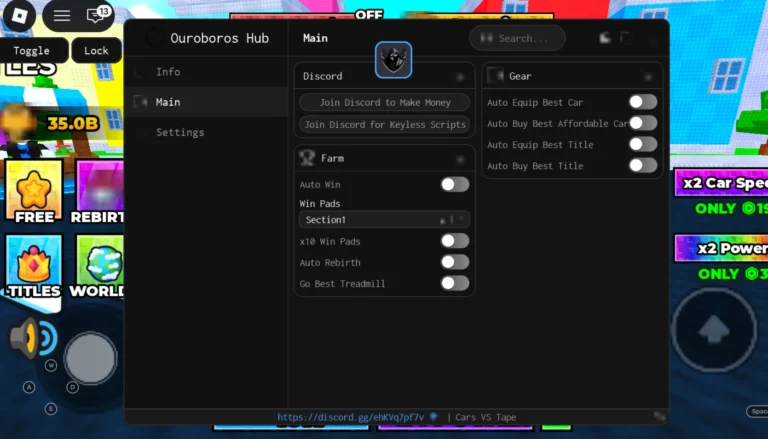The width and height of the screenshot is (768, 439).
Task: Tap the D movement key indicator
Action: 72,387
